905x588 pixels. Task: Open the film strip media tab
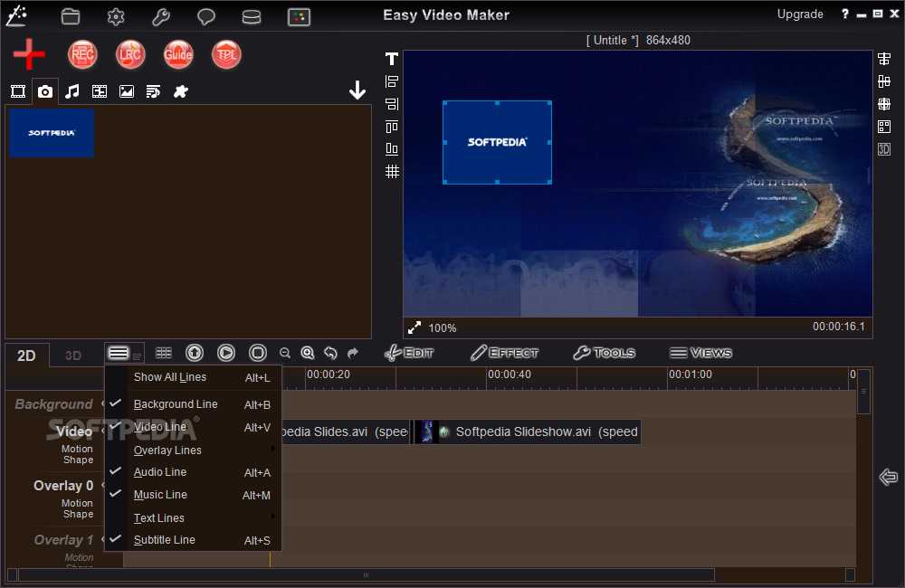pos(100,91)
